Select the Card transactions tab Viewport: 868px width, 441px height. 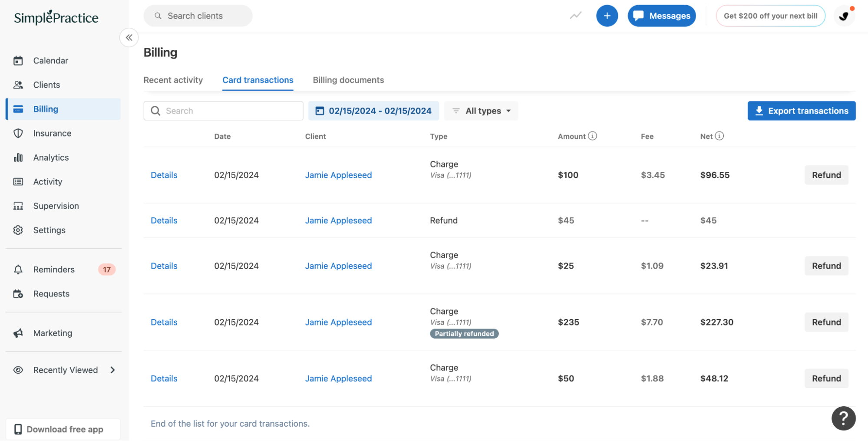tap(258, 80)
